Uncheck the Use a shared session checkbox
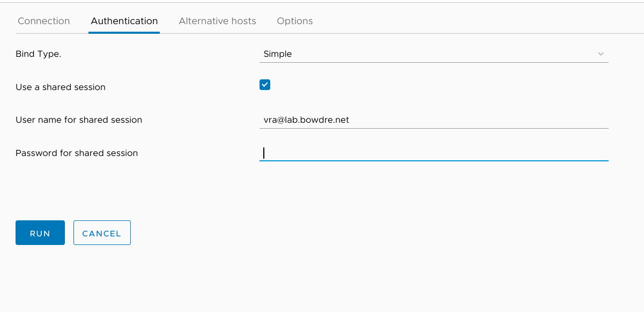 click(265, 85)
